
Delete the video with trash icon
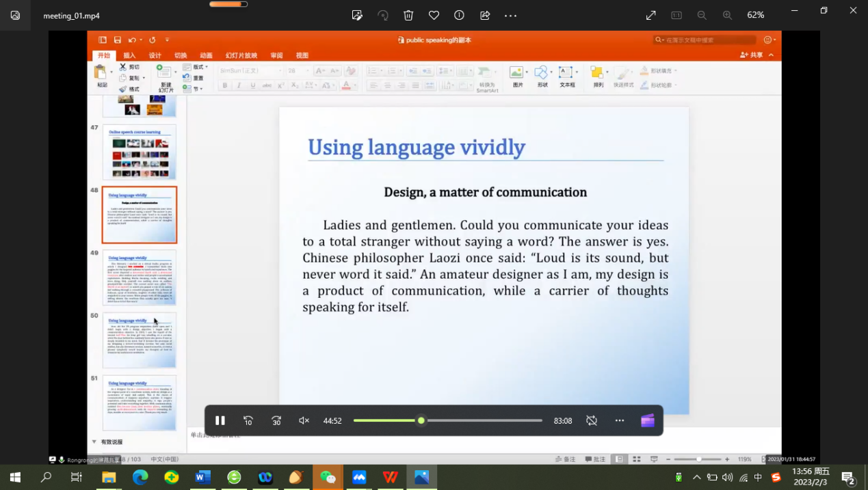408,15
